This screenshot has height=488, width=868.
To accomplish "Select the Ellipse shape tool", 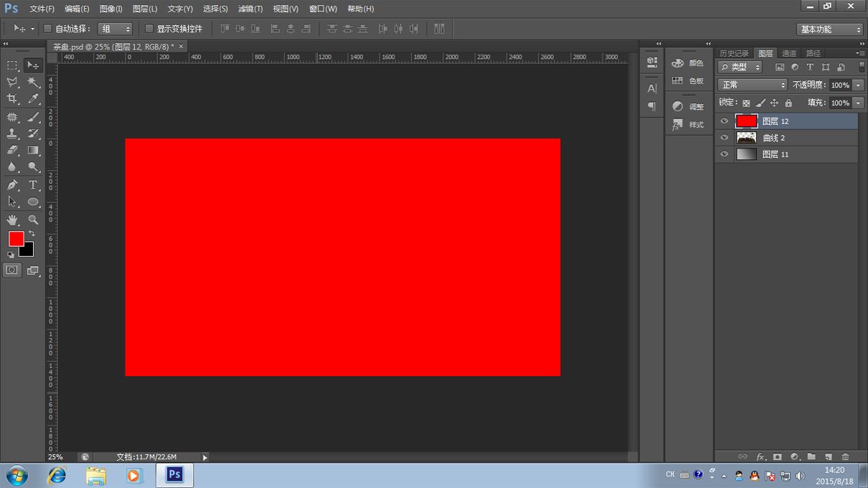I will coord(33,202).
